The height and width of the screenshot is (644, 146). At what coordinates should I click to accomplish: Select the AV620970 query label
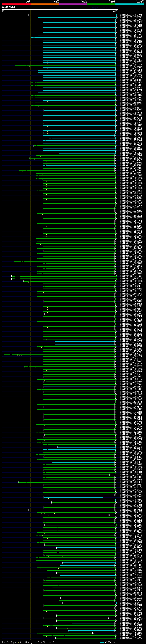point(8,8)
